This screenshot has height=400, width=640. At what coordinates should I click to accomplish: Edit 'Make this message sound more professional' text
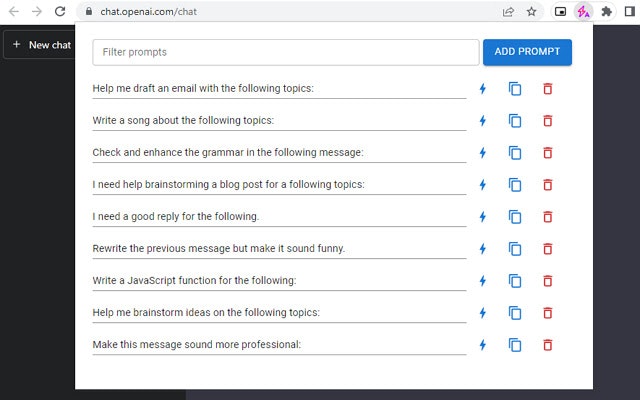coord(279,345)
